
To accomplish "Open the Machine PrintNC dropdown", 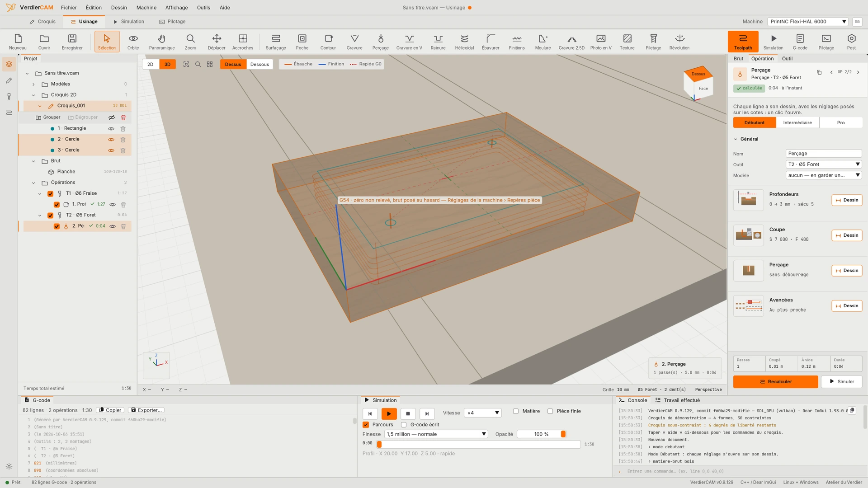I will click(808, 22).
